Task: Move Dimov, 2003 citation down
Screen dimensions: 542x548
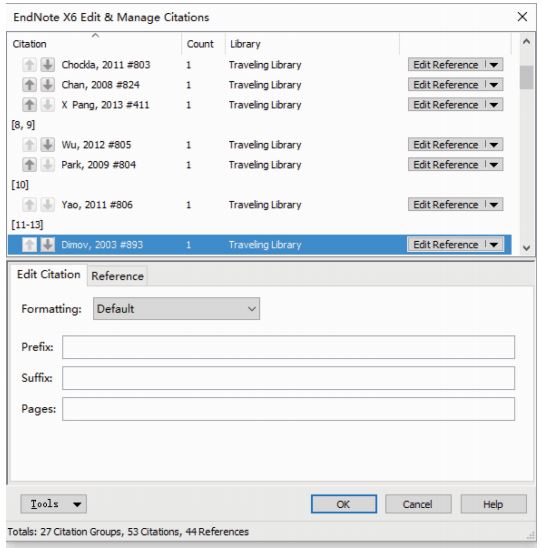Action: pyautogui.click(x=48, y=245)
